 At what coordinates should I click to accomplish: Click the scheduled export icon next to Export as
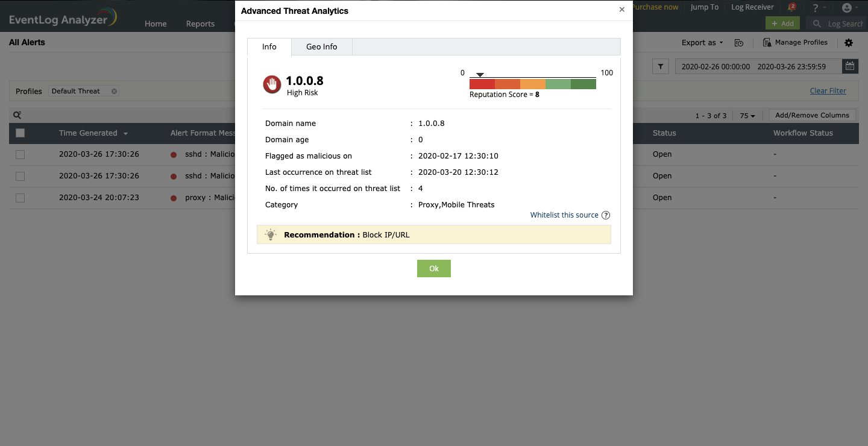pyautogui.click(x=739, y=43)
